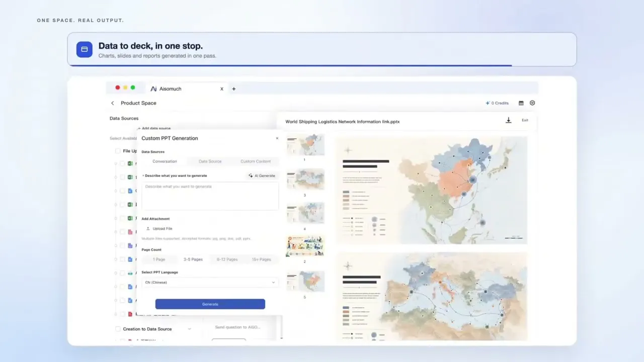Screen dimensions: 644x362
Task: Close the Aisomuch browser tab
Action: pos(222,89)
